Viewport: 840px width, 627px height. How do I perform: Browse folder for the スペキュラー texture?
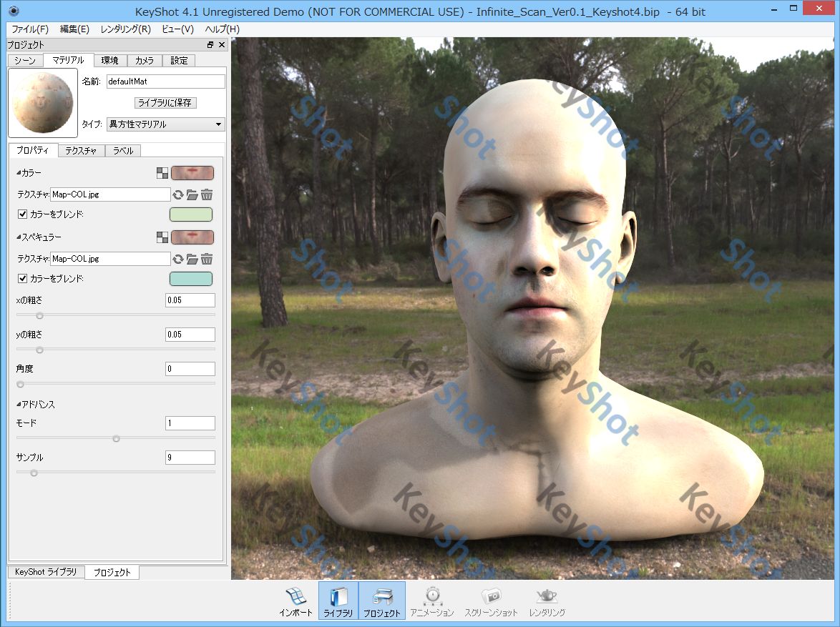coord(192,259)
